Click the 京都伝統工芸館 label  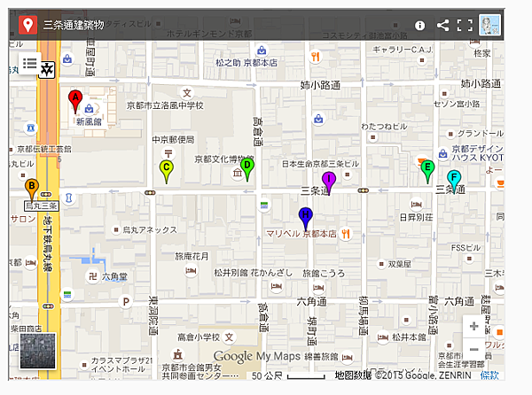[x=44, y=149]
